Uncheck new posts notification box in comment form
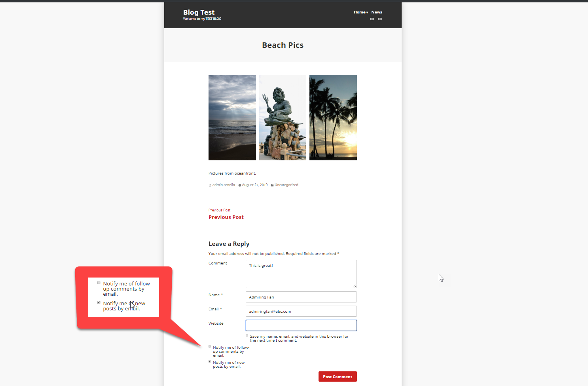 [x=210, y=361]
